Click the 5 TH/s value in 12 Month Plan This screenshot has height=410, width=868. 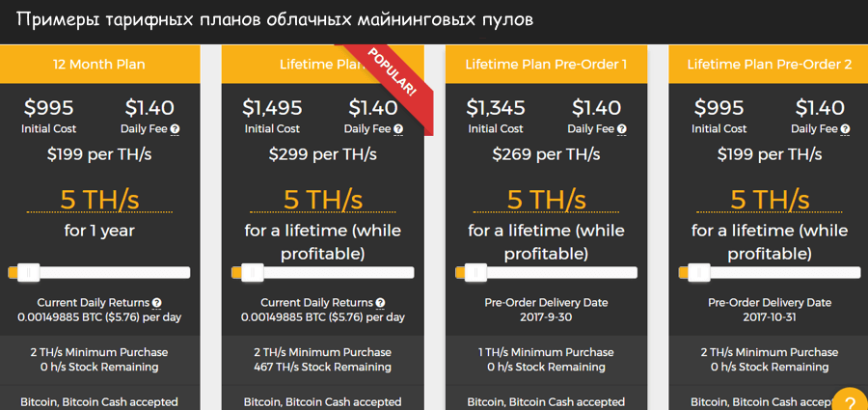(99, 200)
